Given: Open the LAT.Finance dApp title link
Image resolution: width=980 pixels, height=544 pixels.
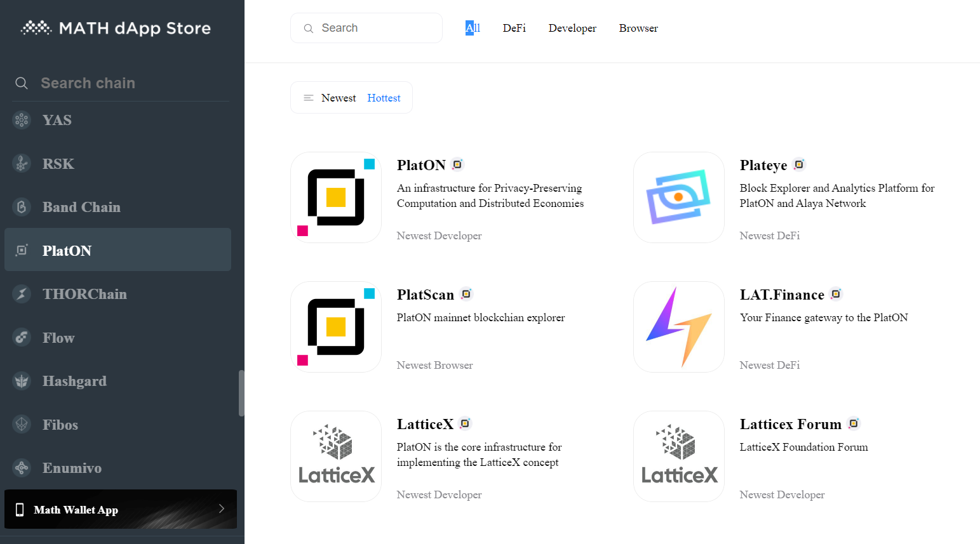Looking at the screenshot, I should pos(782,295).
